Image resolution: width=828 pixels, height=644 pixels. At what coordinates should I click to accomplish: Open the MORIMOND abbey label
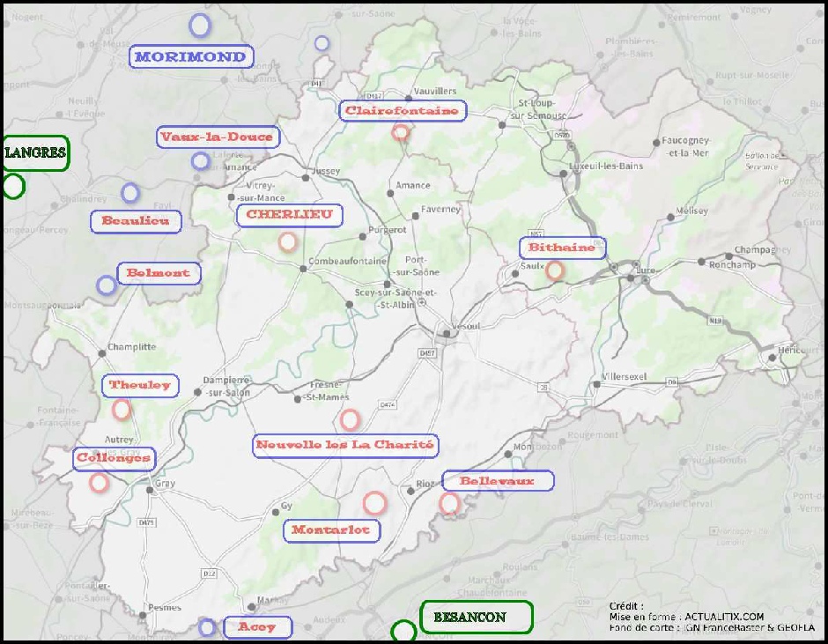click(x=191, y=56)
